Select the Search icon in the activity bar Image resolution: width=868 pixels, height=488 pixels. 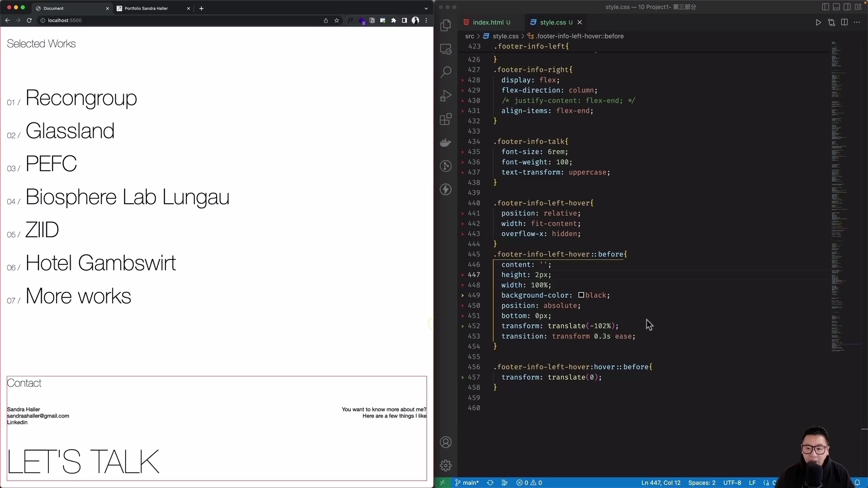pyautogui.click(x=446, y=71)
